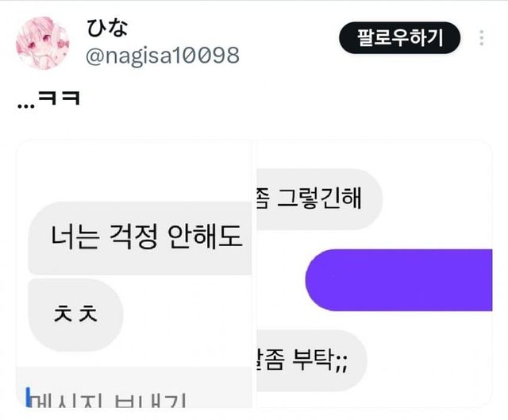Click the 그렇긴해 text in the right image

click(x=319, y=198)
